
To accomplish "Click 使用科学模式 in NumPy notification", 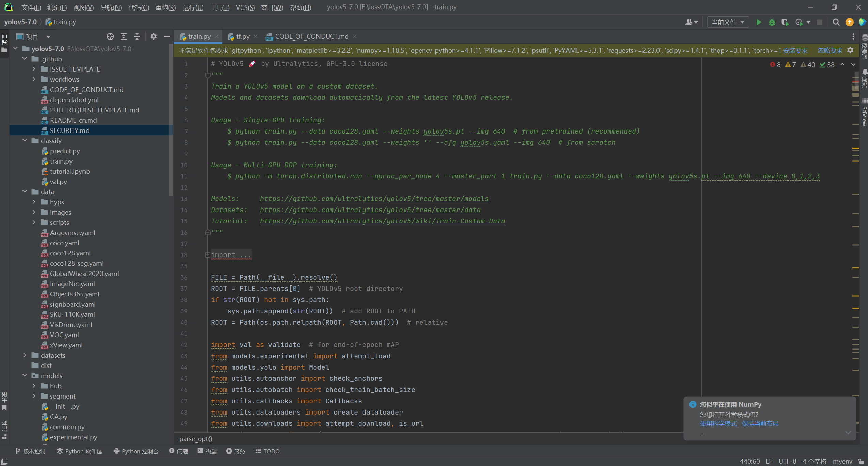I will [x=718, y=423].
